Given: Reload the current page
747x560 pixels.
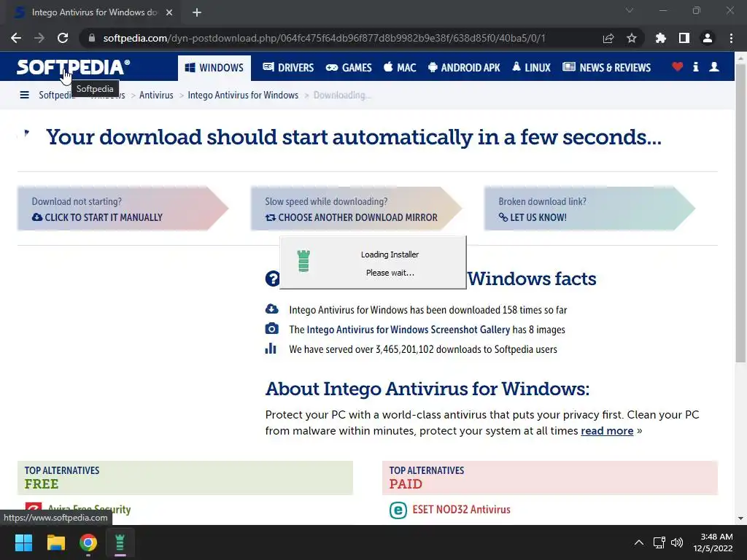Looking at the screenshot, I should coord(63,38).
